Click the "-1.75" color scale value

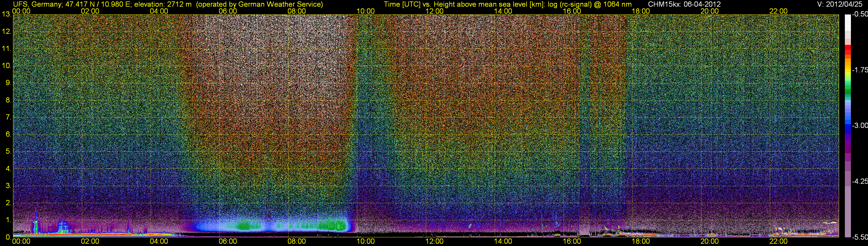click(x=860, y=70)
